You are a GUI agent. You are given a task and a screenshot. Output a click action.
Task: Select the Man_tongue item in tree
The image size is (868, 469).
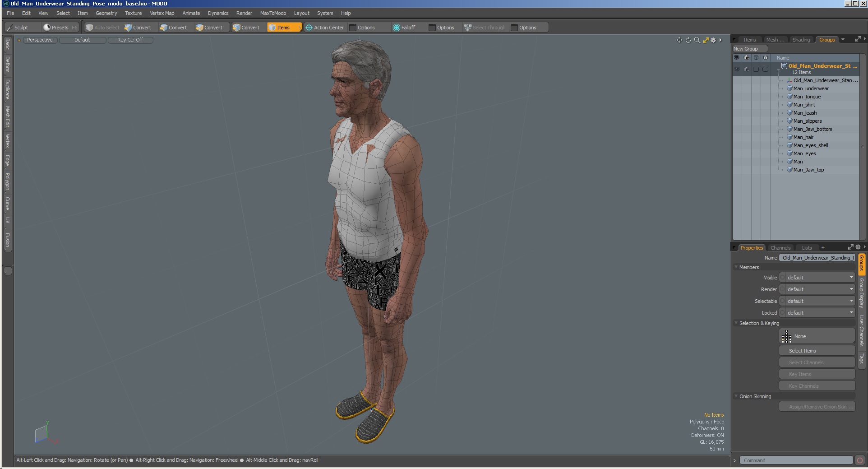[x=807, y=97]
